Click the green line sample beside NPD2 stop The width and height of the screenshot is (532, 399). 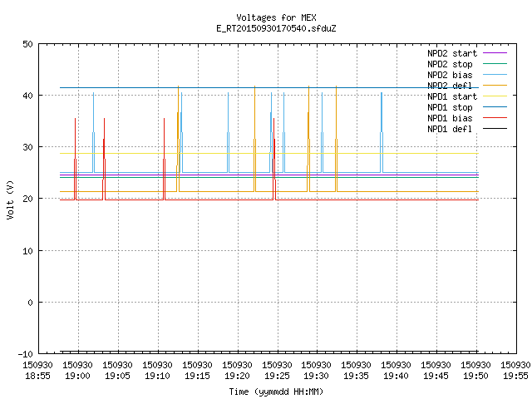(495, 64)
